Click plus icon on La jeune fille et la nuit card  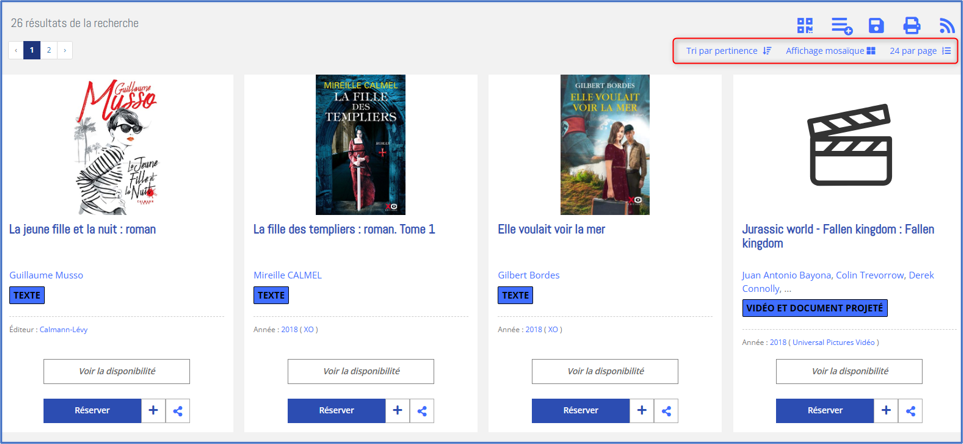point(154,411)
